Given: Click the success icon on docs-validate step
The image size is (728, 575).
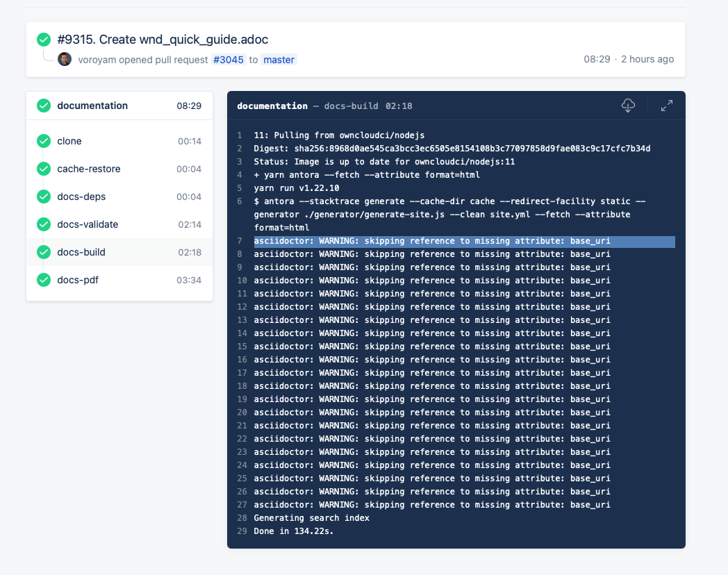Looking at the screenshot, I should point(43,224).
